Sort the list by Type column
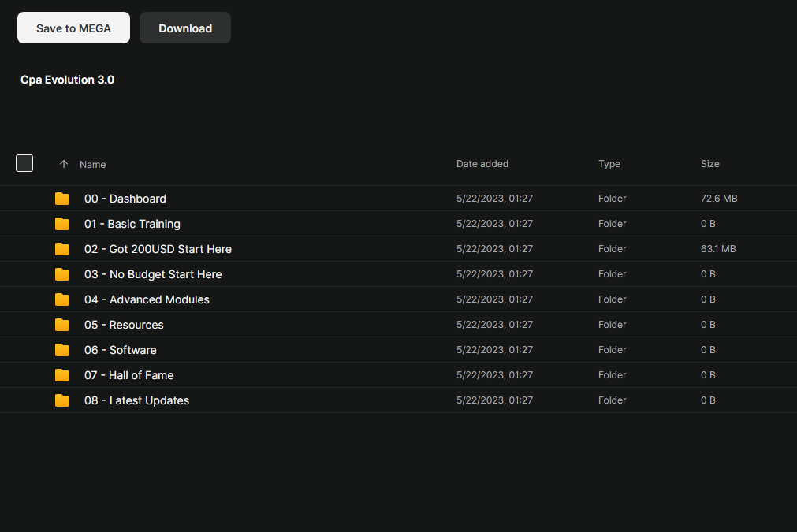 click(609, 164)
